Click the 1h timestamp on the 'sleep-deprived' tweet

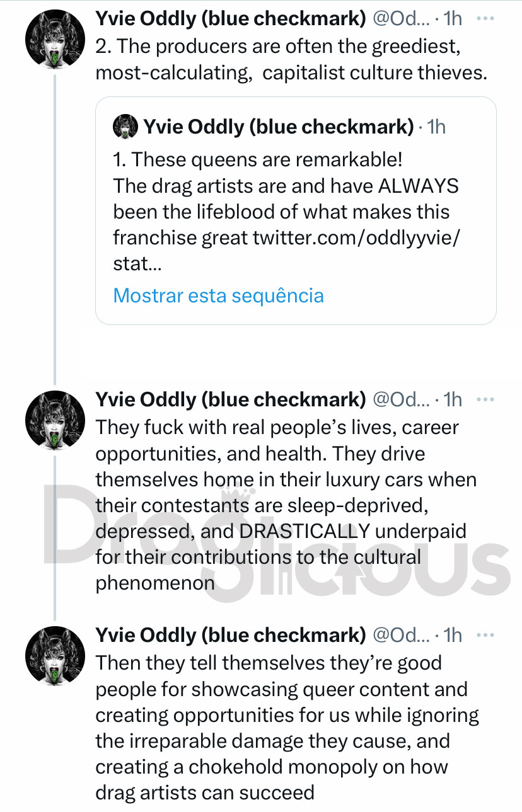pos(453,400)
